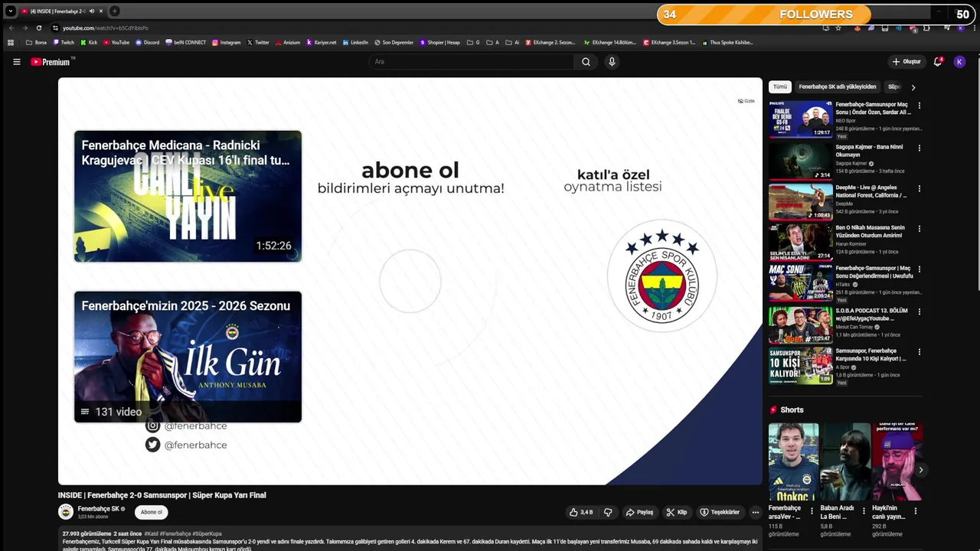Image resolution: width=980 pixels, height=551 pixels.
Task: Open the EXchange 2. Sezon bookmark
Action: (x=550, y=43)
